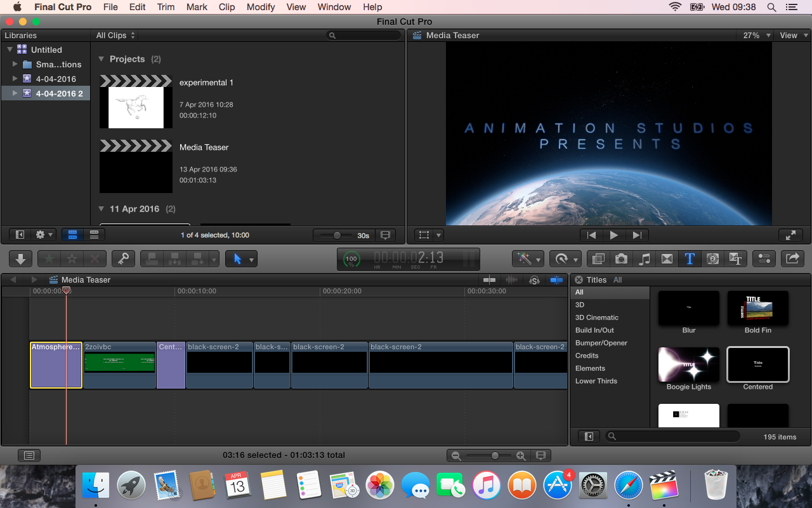Select the Boogie Lights title thumbnail
812x508 pixels.
[689, 364]
